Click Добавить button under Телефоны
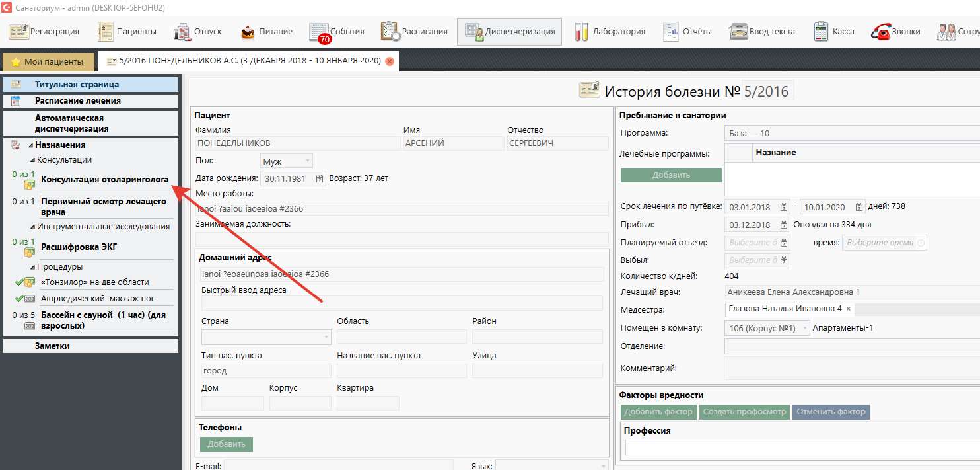 (226, 444)
